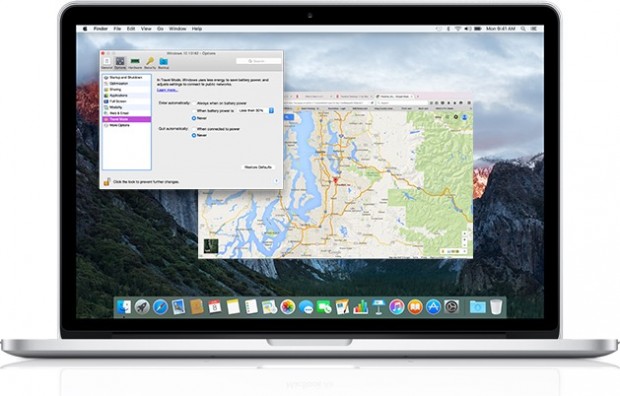Select Sharing in the sidebar list

(127, 89)
